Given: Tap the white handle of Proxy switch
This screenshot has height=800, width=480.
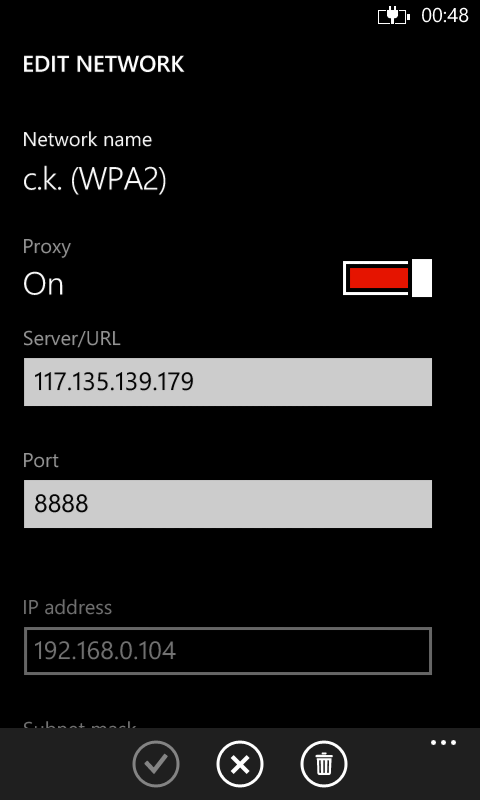Looking at the screenshot, I should pyautogui.click(x=422, y=278).
